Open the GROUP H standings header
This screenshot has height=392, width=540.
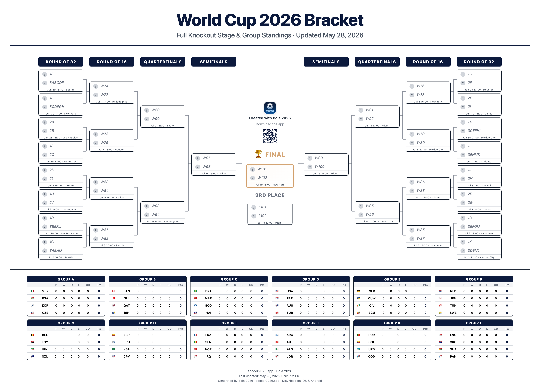click(x=147, y=323)
